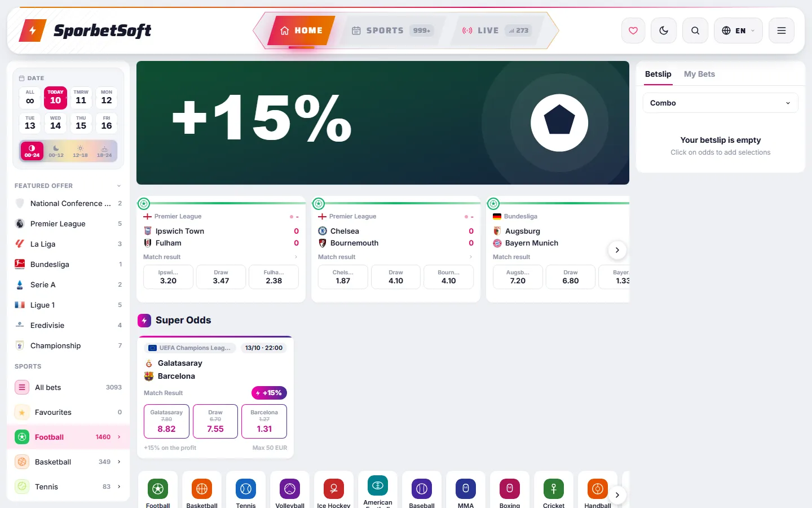
Task: Click the Ice Hockey category tile icon
Action: [334, 488]
